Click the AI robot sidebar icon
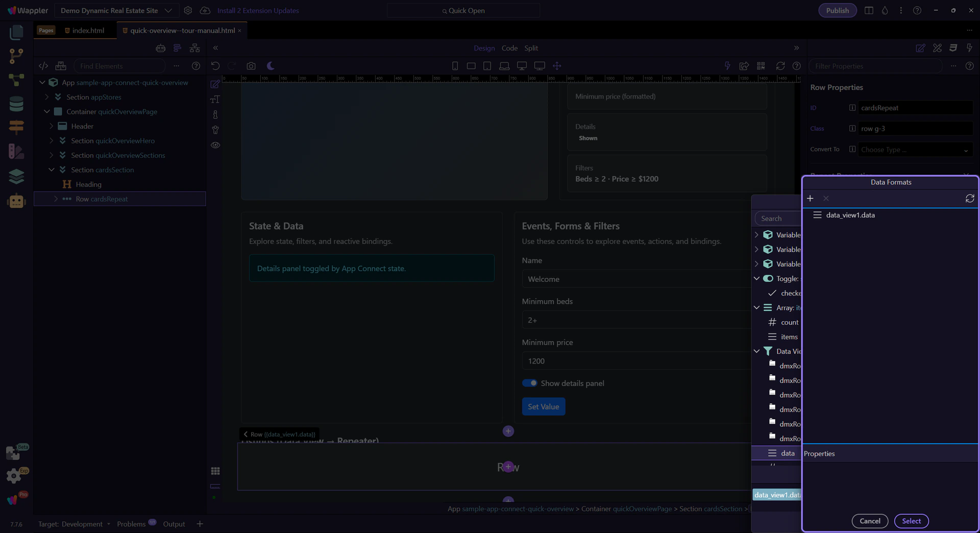Screen dimensions: 980x533 [x=16, y=201]
